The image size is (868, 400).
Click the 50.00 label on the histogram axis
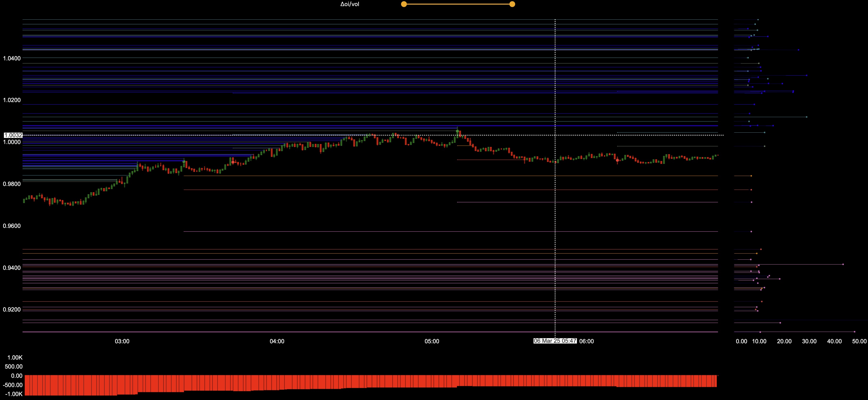pos(859,341)
